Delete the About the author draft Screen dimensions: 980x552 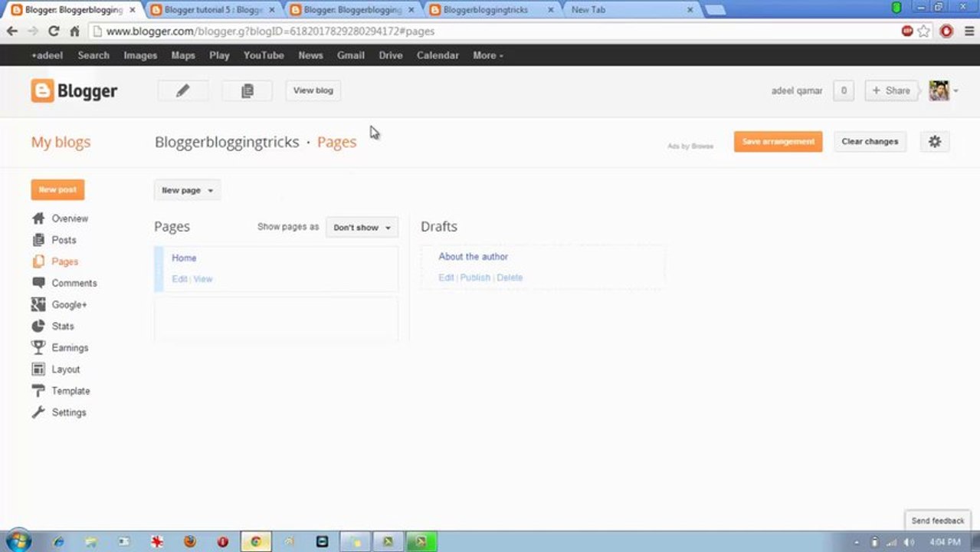510,278
